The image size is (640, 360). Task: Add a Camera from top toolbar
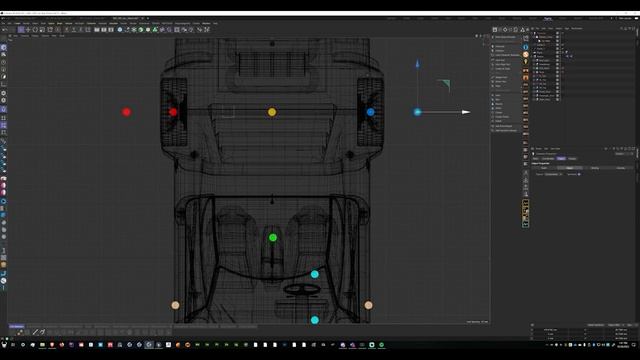click(x=184, y=30)
